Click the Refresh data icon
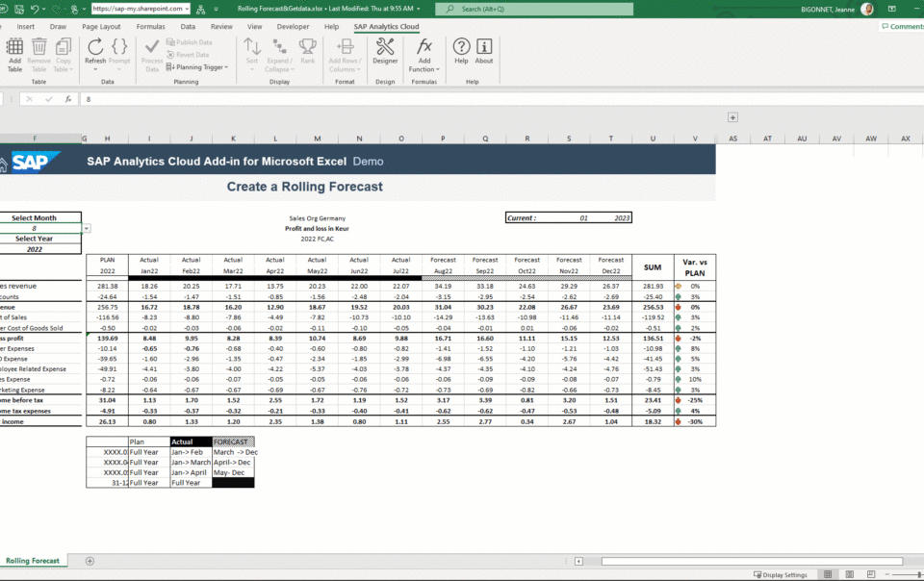The image size is (924, 581). tap(95, 47)
